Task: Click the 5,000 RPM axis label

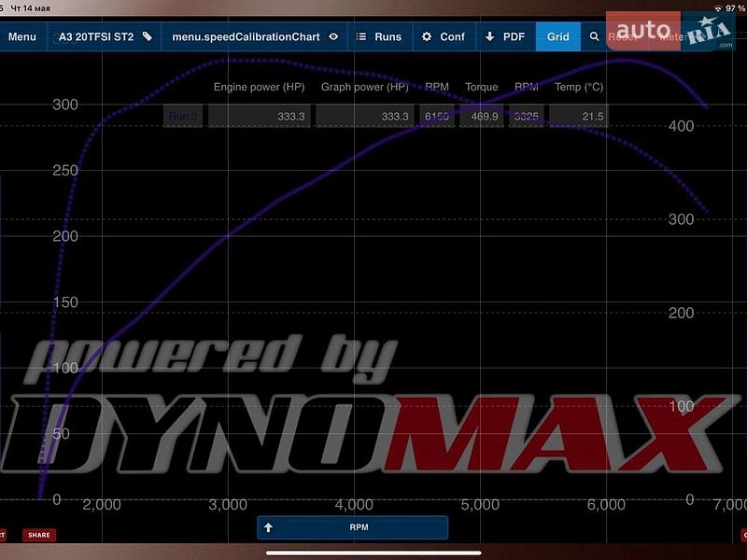Action: 480,504
